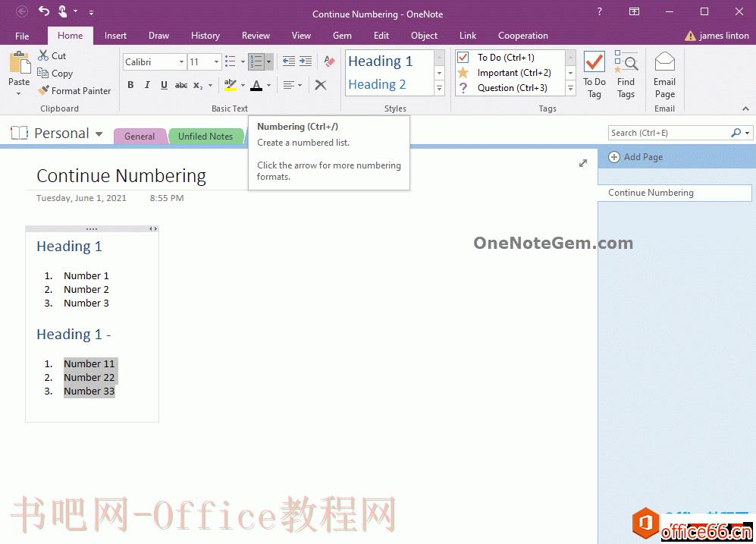Expand the Subscript options arrow
This screenshot has width=756, height=544.
point(210,86)
